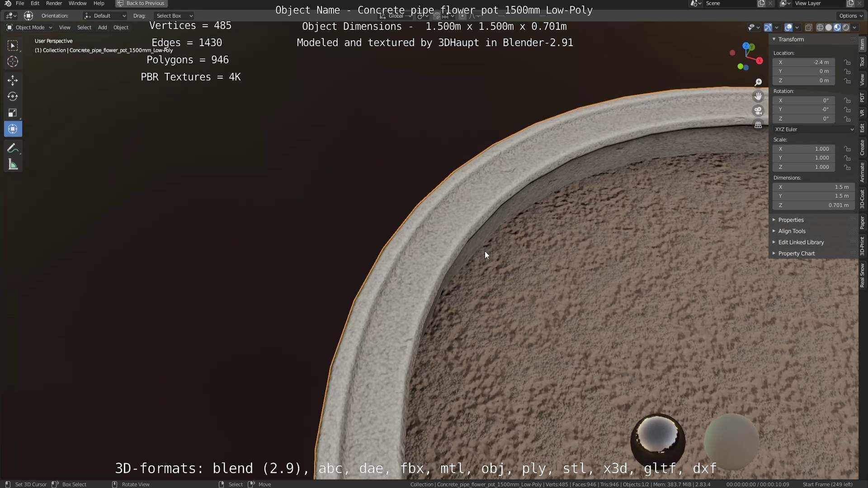Toggle show gizmo button
The width and height of the screenshot is (868, 488).
pos(768,28)
